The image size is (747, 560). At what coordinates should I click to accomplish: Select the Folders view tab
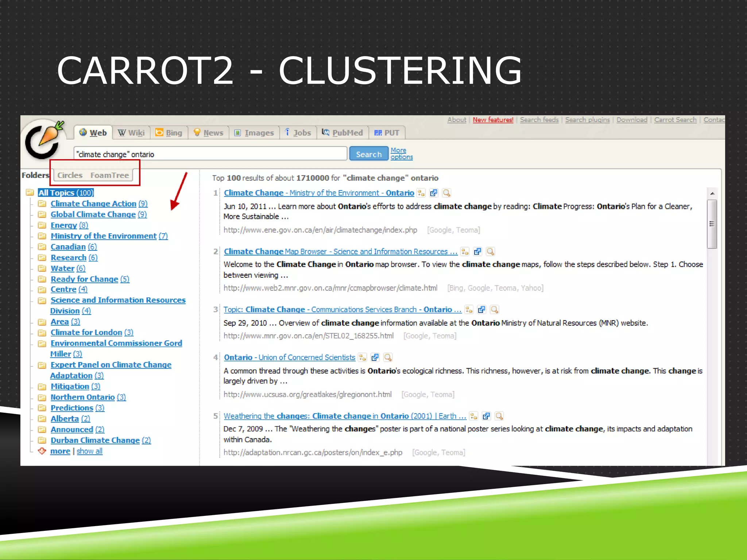[x=35, y=175]
